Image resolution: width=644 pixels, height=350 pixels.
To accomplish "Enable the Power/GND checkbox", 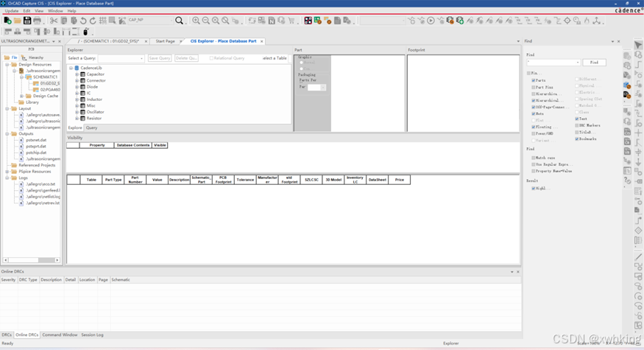I will (534, 133).
